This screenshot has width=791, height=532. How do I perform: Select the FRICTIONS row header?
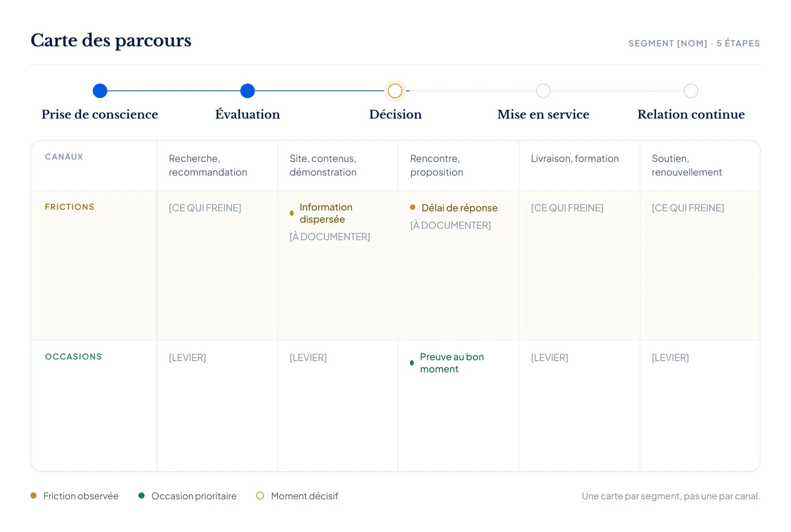tap(69, 207)
